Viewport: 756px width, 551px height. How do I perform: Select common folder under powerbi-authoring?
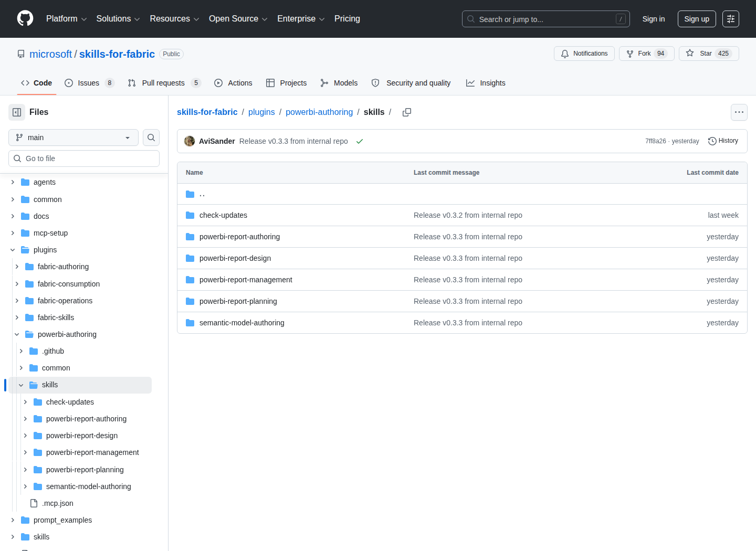click(56, 368)
